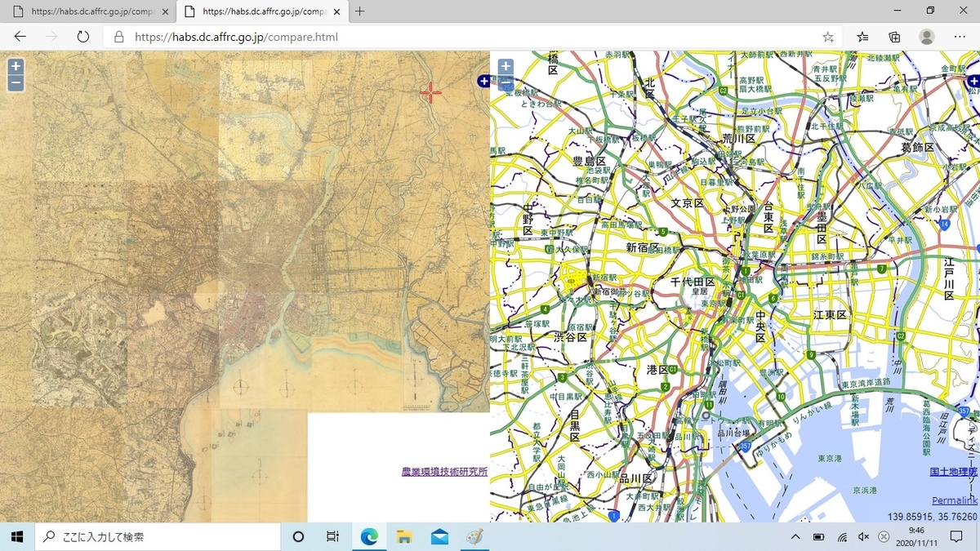Zoom out on the right modern map
Image resolution: width=980 pixels, height=551 pixels.
(x=506, y=82)
